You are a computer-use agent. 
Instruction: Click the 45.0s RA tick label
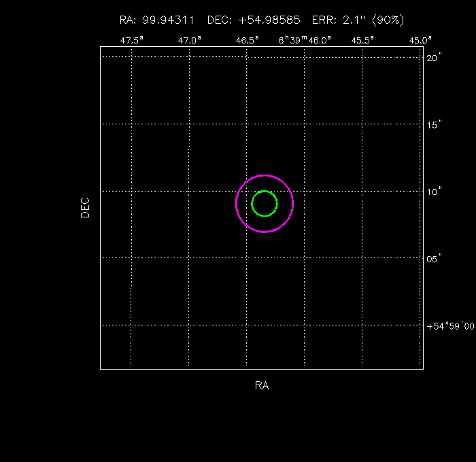420,40
